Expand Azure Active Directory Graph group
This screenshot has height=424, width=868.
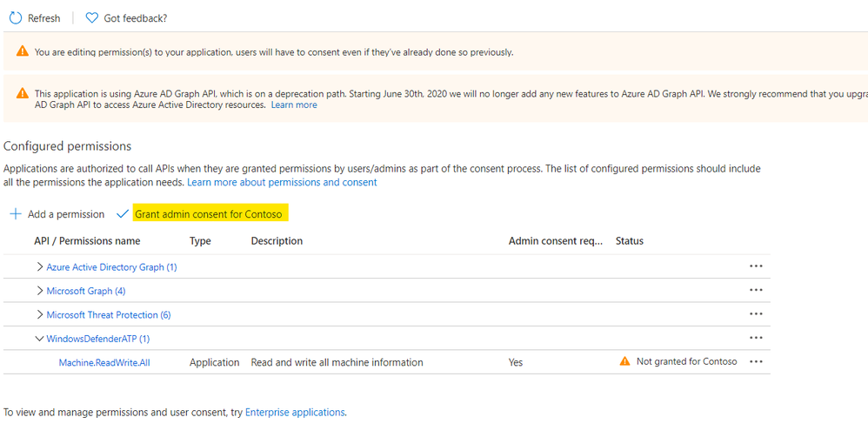pos(39,267)
